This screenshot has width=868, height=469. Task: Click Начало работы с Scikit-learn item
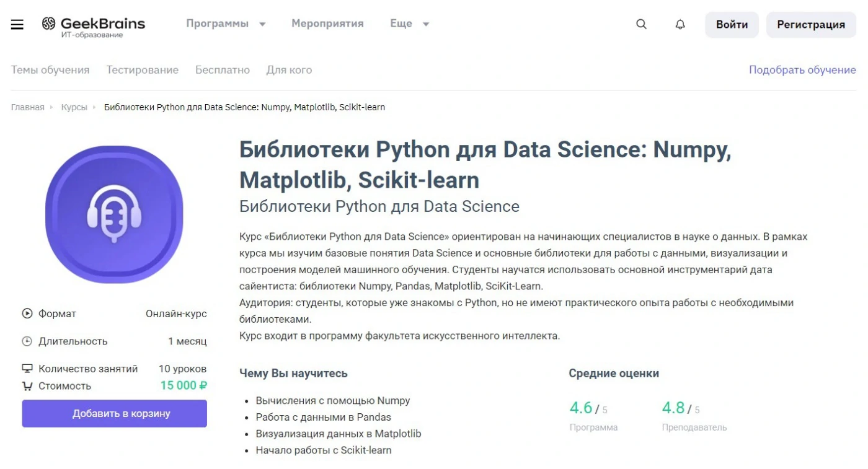324,450
